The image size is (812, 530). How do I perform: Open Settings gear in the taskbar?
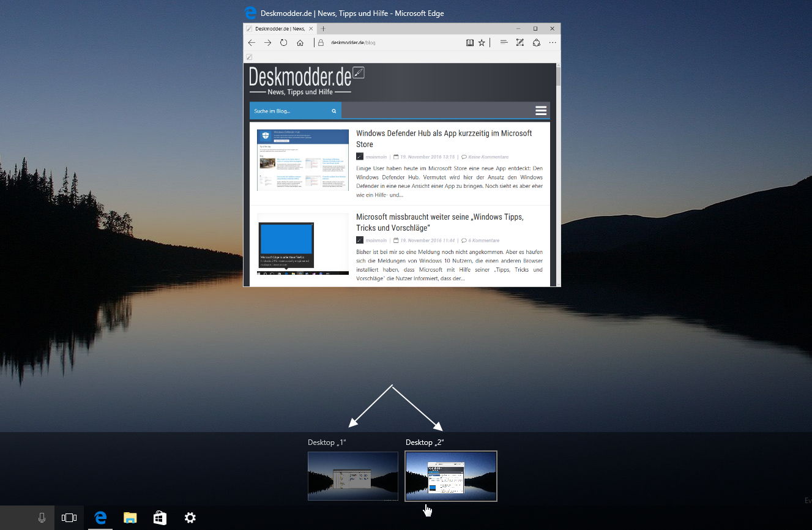(190, 518)
